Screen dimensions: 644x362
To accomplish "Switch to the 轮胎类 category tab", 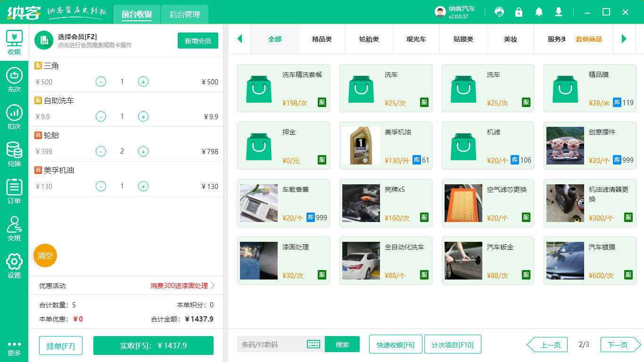I will tap(369, 40).
